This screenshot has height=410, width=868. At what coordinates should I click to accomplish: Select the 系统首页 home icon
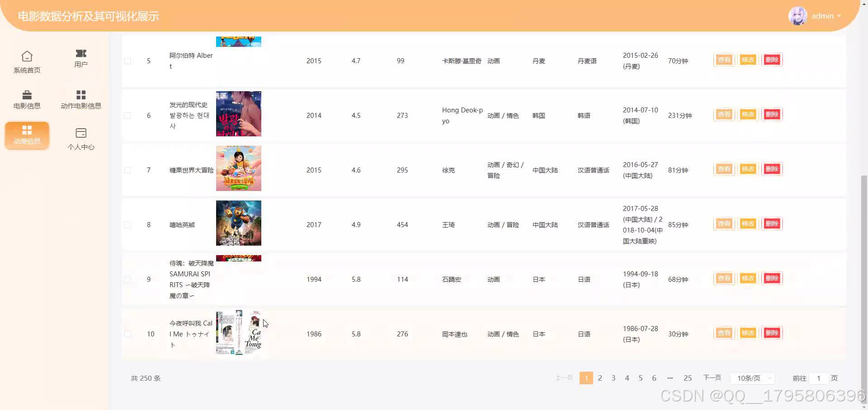click(27, 56)
